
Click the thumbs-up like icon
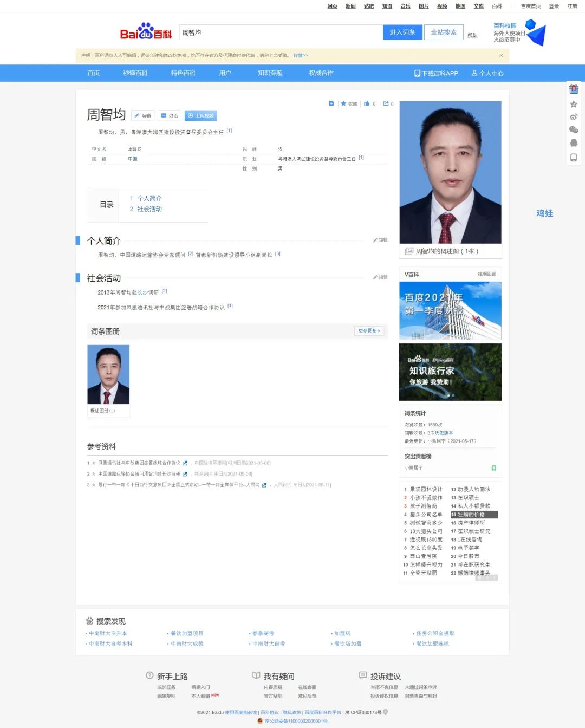coord(367,103)
